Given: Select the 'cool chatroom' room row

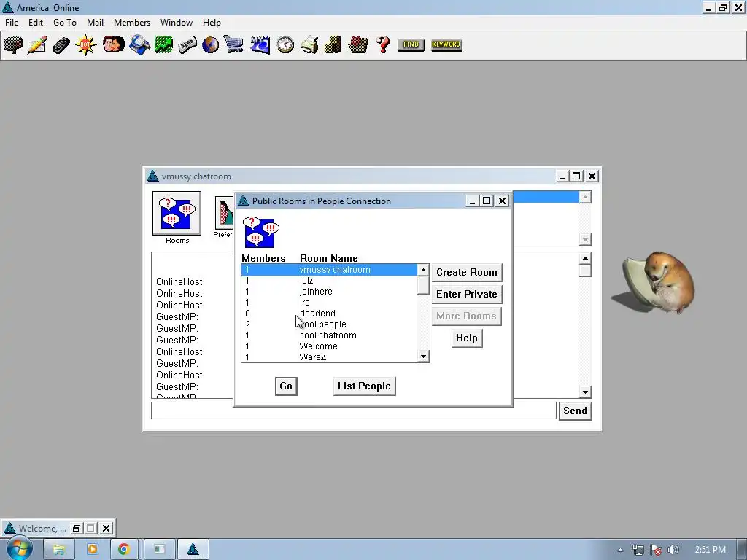Looking at the screenshot, I should click(x=329, y=335).
